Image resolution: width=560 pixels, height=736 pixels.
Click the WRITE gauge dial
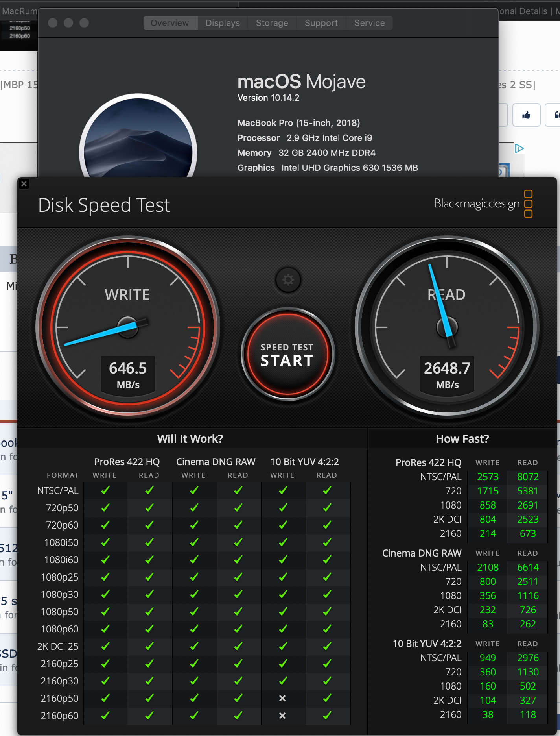(x=128, y=327)
